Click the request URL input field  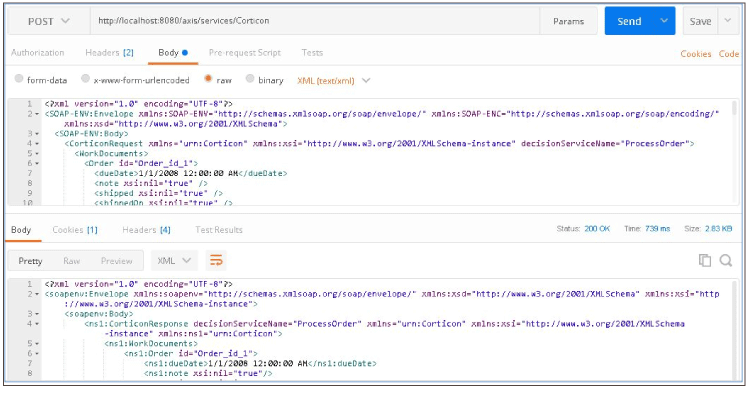pyautogui.click(x=315, y=21)
